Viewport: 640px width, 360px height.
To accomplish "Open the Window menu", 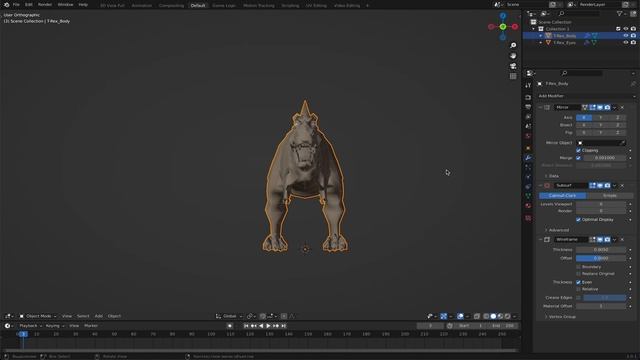I will coord(65,4).
